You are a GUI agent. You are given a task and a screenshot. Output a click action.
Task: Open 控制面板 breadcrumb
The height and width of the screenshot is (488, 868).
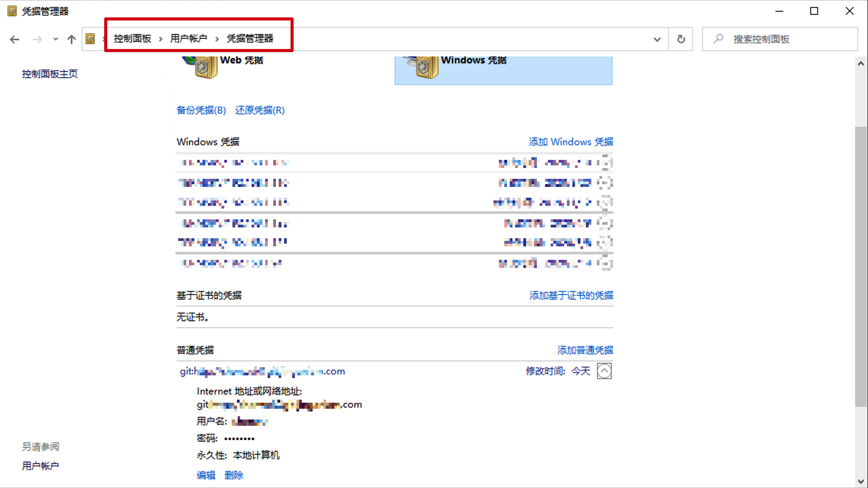point(132,39)
